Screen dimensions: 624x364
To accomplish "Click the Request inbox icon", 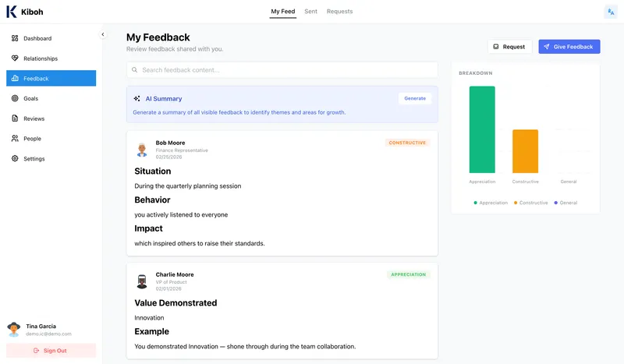I will (496, 47).
